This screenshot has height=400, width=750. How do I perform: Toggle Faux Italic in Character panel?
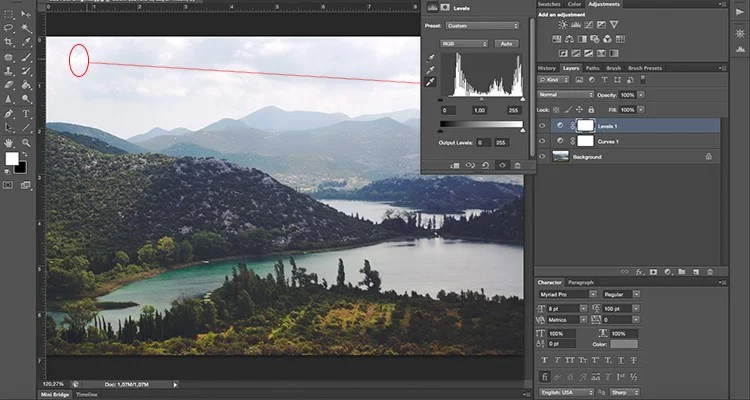557,360
